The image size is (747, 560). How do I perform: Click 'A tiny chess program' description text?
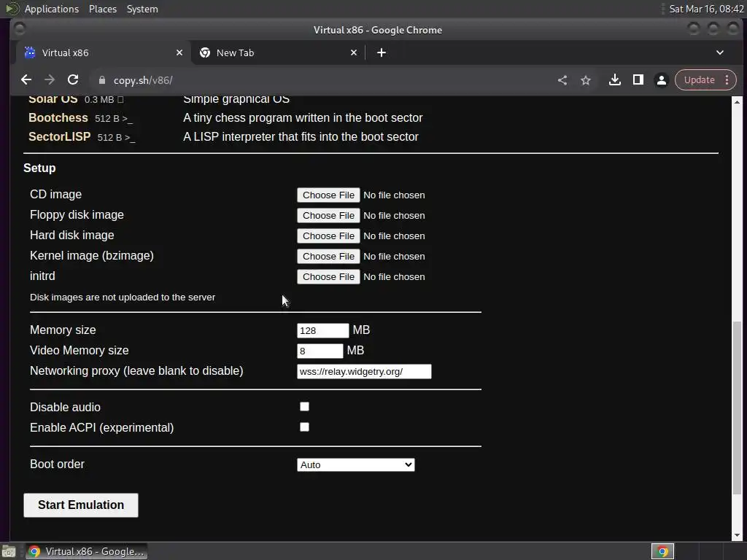[x=303, y=117]
